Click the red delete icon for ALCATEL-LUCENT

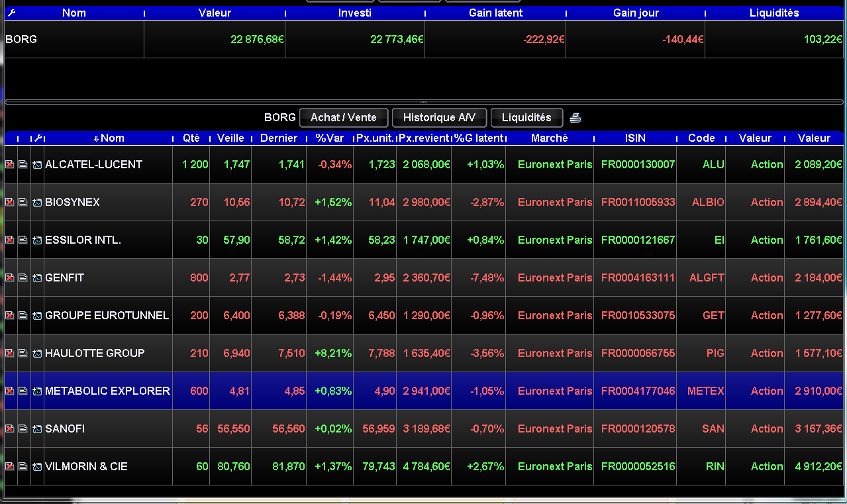tap(10, 164)
